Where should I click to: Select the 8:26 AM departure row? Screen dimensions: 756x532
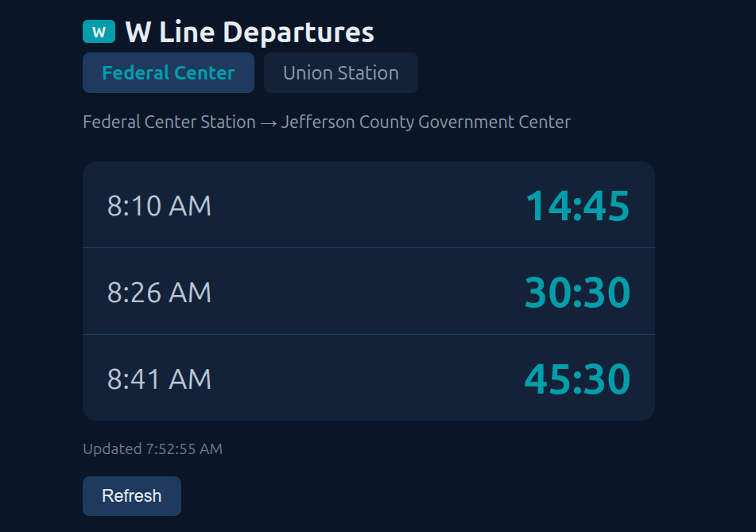[x=368, y=291]
